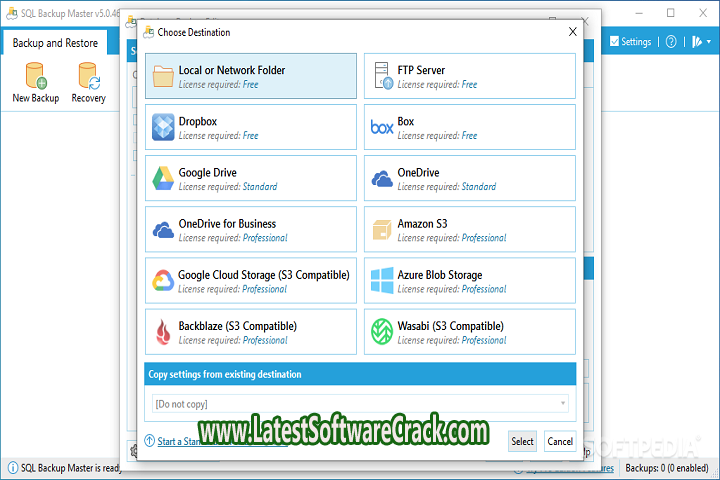Choose the Google Drive destination
This screenshot has height=480, width=720.
(x=250, y=178)
